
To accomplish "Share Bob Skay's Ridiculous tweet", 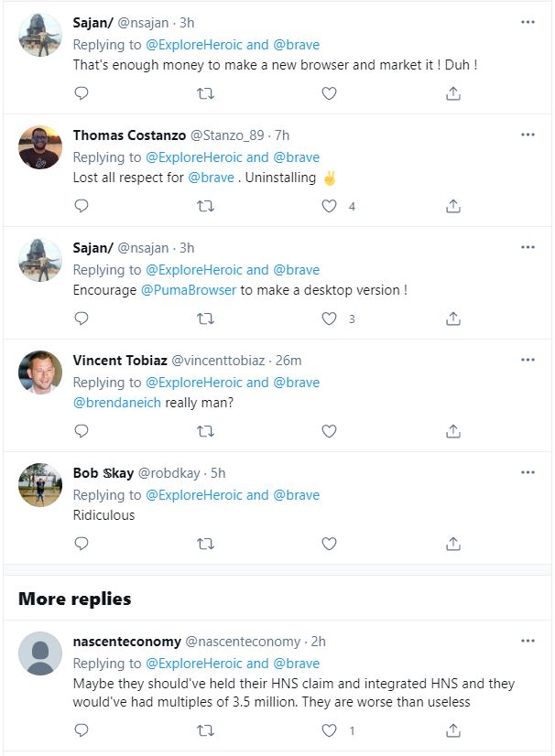I will (452, 544).
